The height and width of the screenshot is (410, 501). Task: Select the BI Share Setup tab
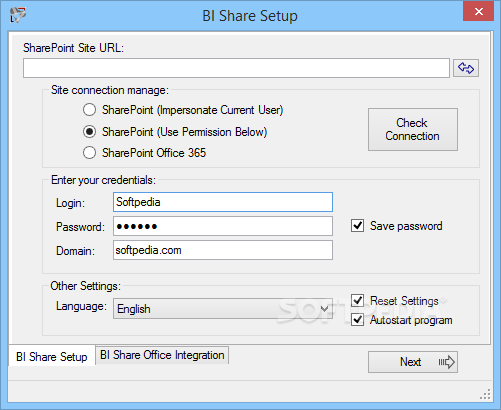(52, 356)
